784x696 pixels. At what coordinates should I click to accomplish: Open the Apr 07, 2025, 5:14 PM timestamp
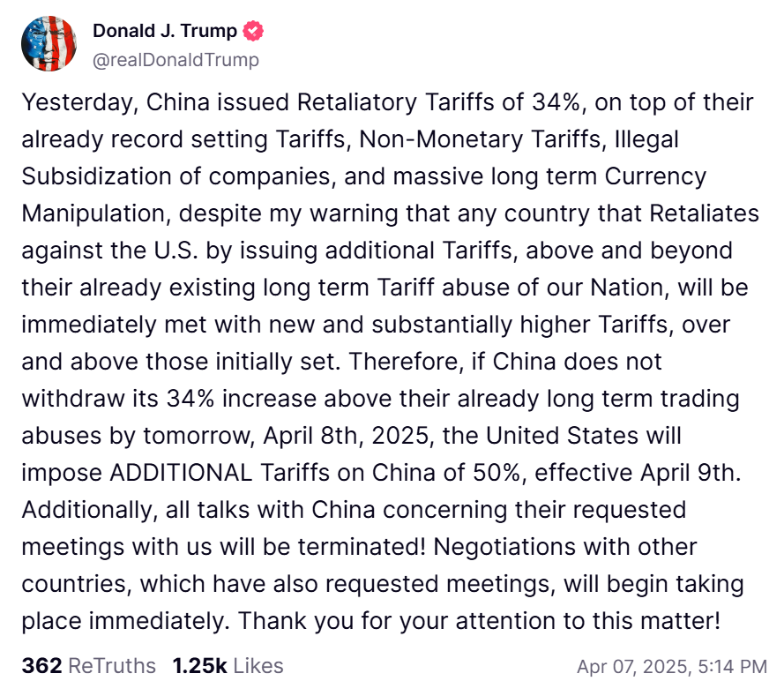672,667
